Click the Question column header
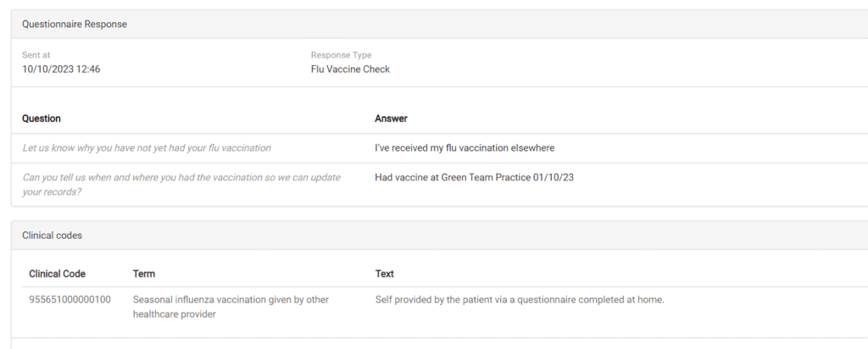Screen dimensions: 868x349 42,119
